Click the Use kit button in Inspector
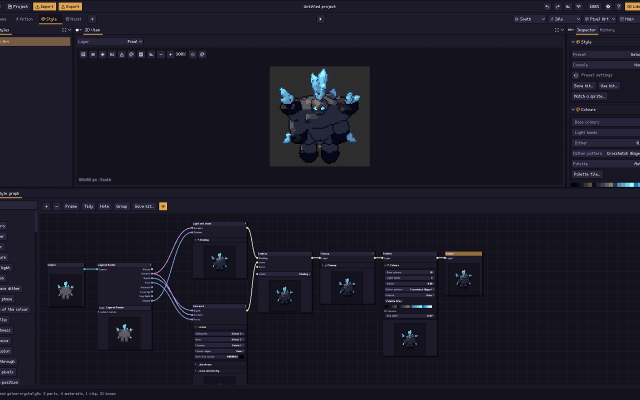 click(608, 86)
